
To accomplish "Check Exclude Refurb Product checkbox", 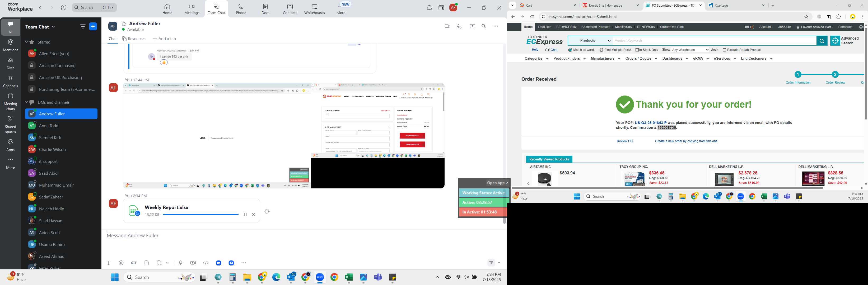I will click(x=724, y=50).
